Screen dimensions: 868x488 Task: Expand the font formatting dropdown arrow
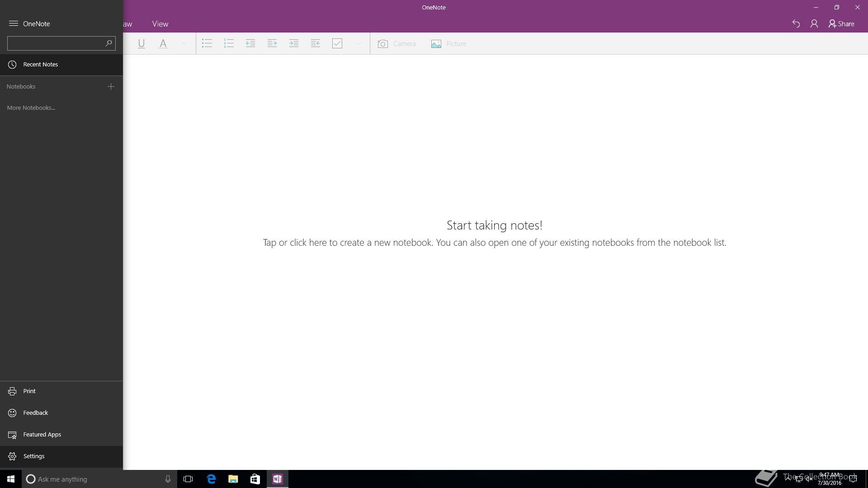click(184, 44)
